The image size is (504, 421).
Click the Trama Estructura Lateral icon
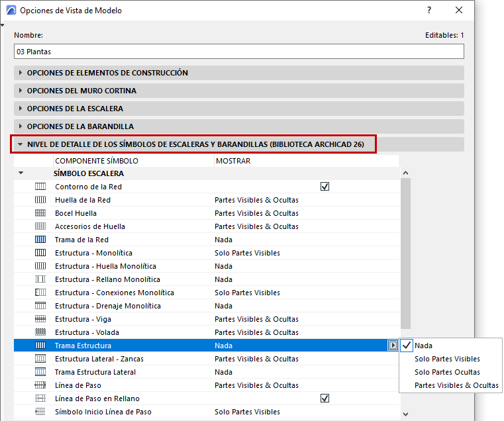click(40, 372)
